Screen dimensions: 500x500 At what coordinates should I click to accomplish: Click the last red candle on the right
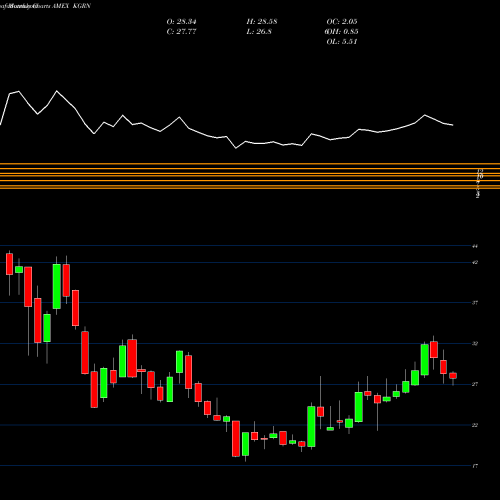click(453, 376)
